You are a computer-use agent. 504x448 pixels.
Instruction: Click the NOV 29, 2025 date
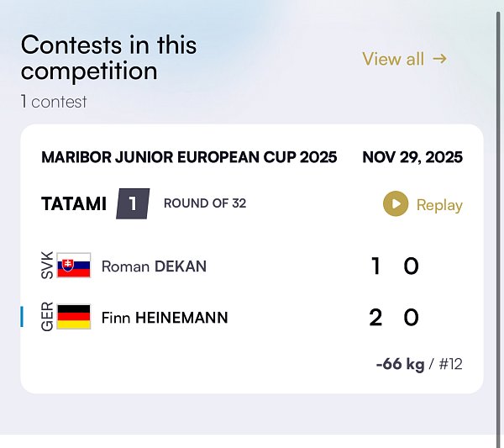[412, 157]
